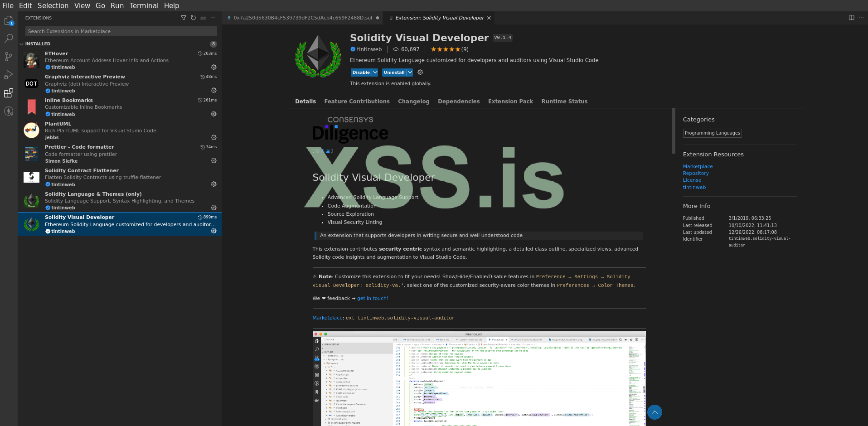This screenshot has height=426, width=868.
Task: Open the Run and Debug view
Action: tap(9, 75)
